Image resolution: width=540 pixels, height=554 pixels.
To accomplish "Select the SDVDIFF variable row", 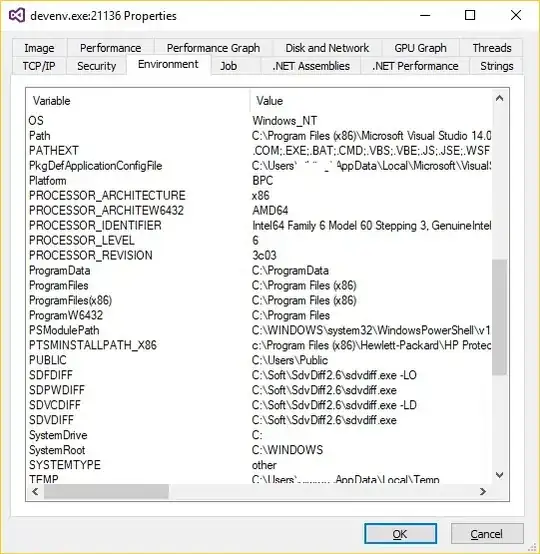I will pyautogui.click(x=259, y=420).
